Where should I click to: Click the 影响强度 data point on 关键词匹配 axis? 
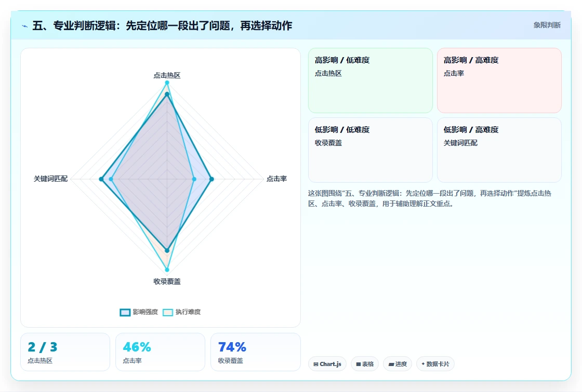[x=101, y=179]
